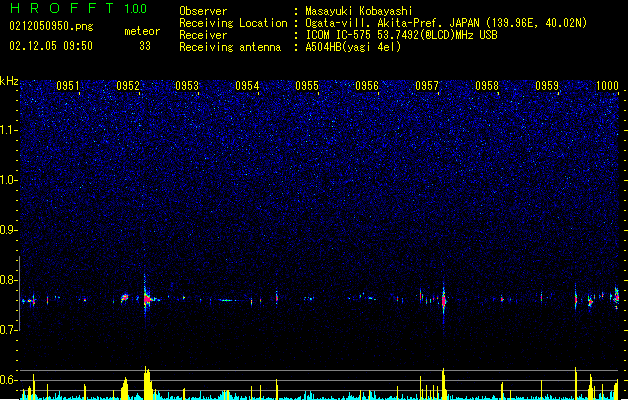This screenshot has width=629, height=400.
Task: Select the file name 0212050950.png
Action: tap(51, 26)
